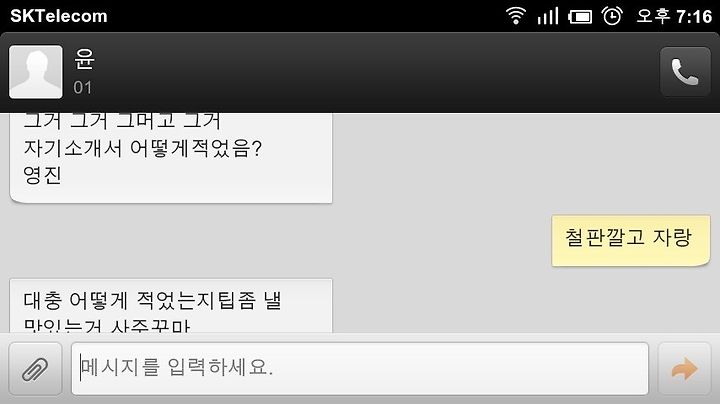
Task: Tap the phone number starting with 01
Action: click(x=83, y=87)
